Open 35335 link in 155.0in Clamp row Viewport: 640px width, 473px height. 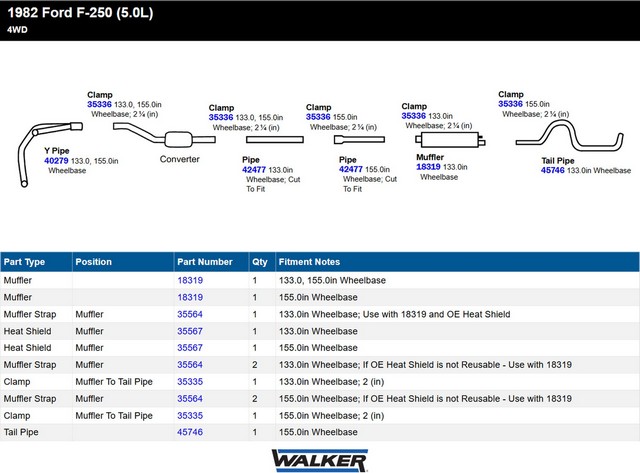(x=190, y=415)
